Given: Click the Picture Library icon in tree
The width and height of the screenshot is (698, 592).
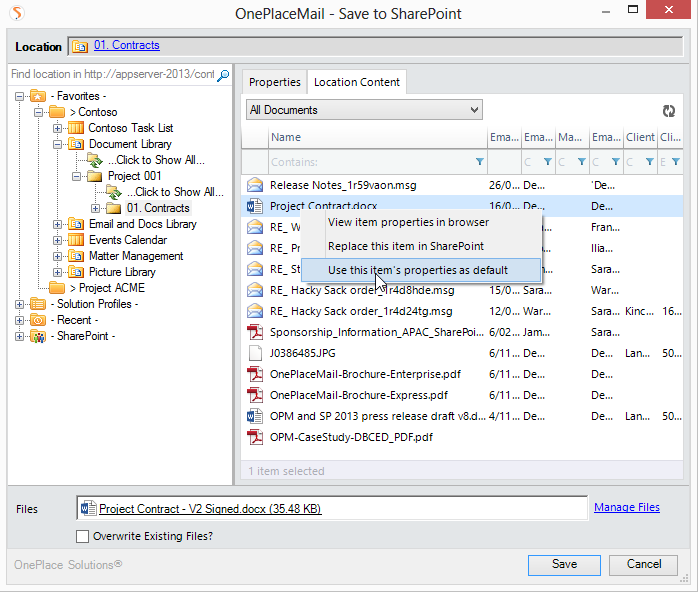Looking at the screenshot, I should click(x=75, y=272).
